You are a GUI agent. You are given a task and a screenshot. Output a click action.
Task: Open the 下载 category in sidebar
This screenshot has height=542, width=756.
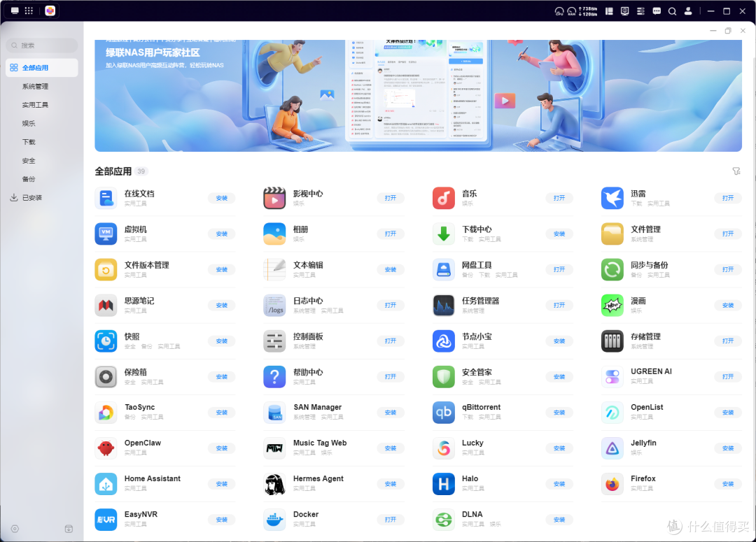point(29,142)
